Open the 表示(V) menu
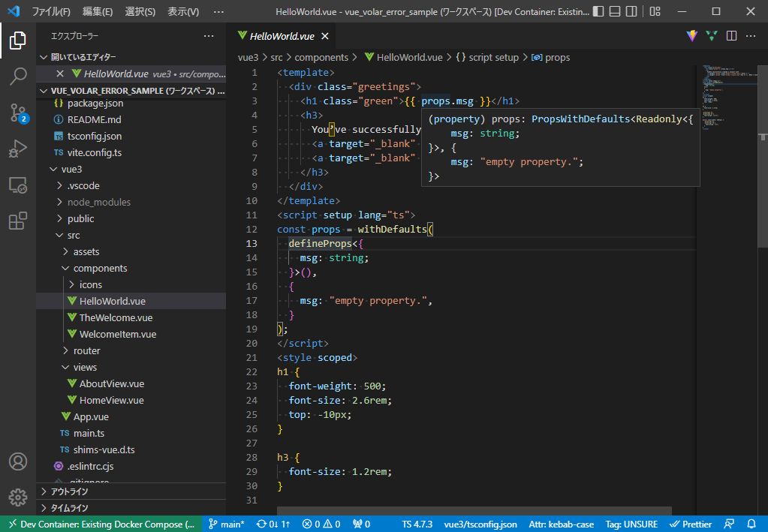The height and width of the screenshot is (532, 768). tap(183, 11)
